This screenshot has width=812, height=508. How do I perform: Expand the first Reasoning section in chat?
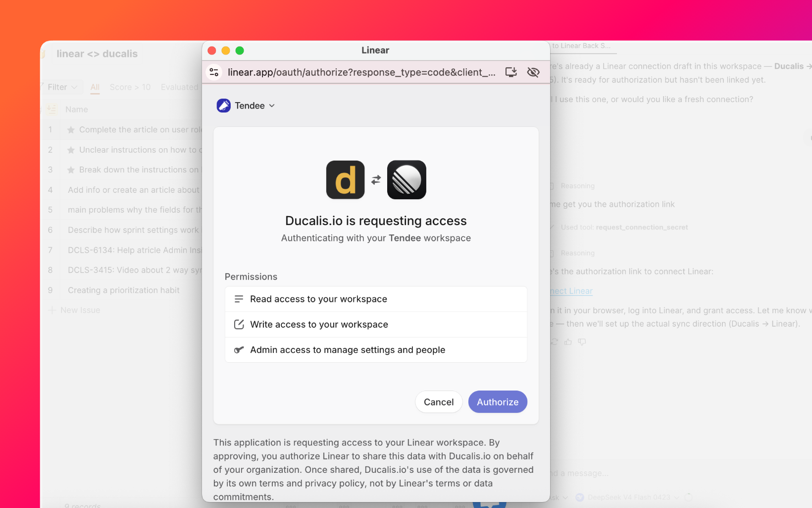[x=578, y=186]
